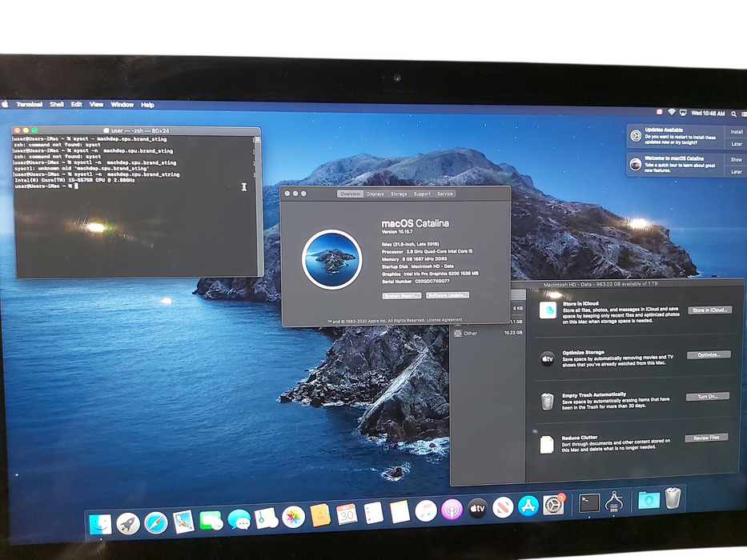Launch Safari from the Dock

tap(156, 523)
